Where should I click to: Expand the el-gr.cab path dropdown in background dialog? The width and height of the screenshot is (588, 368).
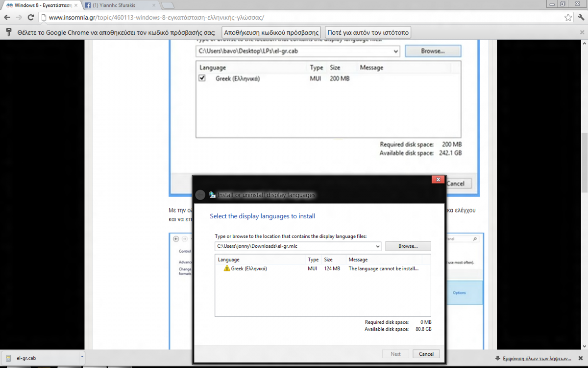coord(395,51)
